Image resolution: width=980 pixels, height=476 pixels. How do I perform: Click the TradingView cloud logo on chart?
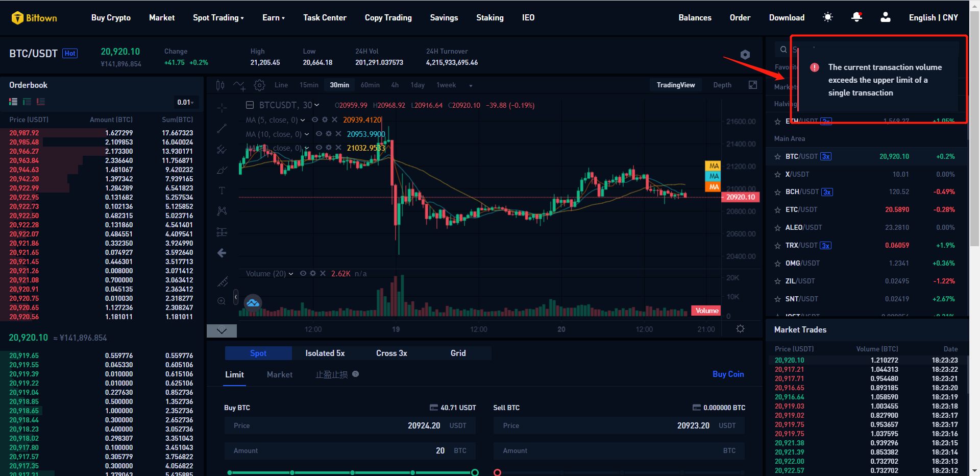[253, 303]
